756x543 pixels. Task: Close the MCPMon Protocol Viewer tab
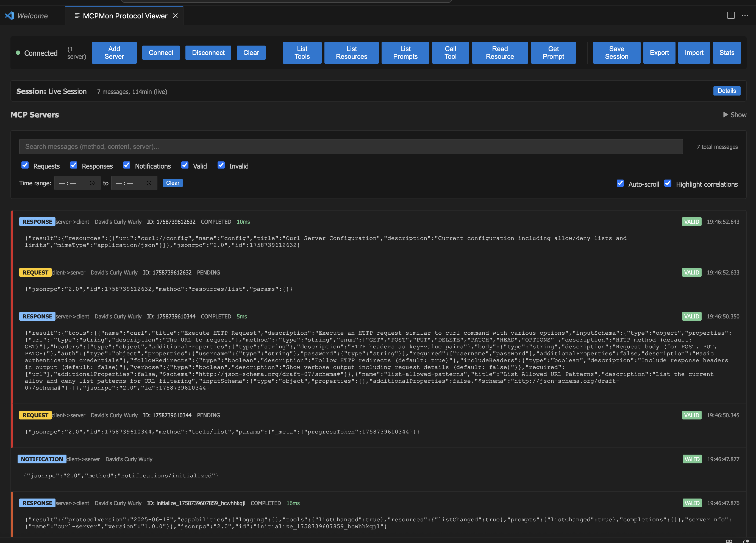175,16
